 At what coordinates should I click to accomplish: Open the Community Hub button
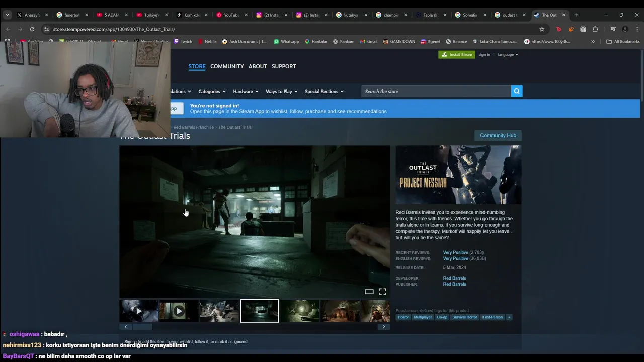pos(498,135)
